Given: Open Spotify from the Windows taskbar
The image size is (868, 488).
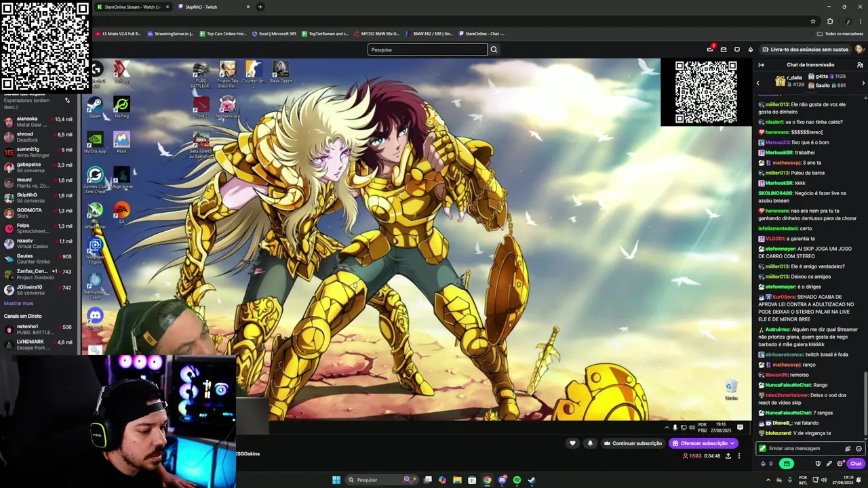Looking at the screenshot, I should (x=517, y=480).
